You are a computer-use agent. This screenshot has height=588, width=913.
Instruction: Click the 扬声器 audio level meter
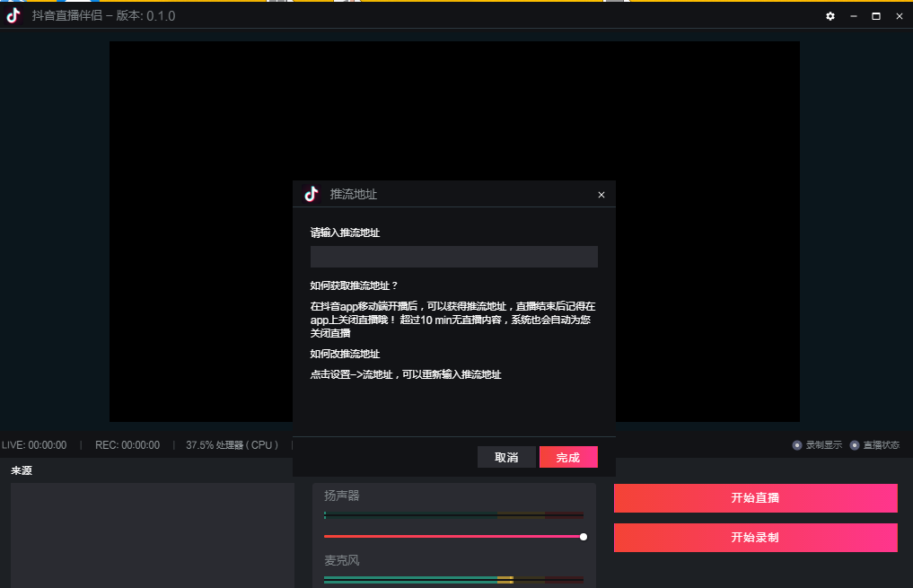[x=453, y=515]
